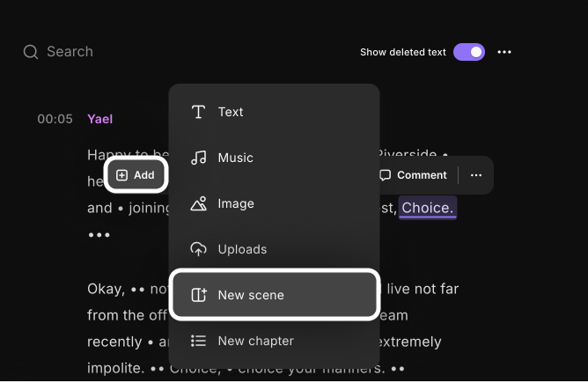This screenshot has height=383, width=588.
Task: Click the highlighted word "Choice."
Action: click(x=428, y=209)
